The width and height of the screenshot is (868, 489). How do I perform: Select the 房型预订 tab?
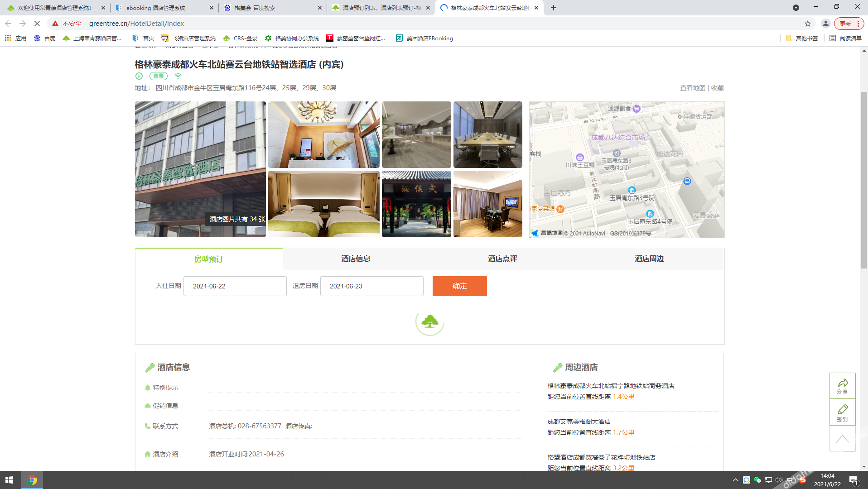209,259
